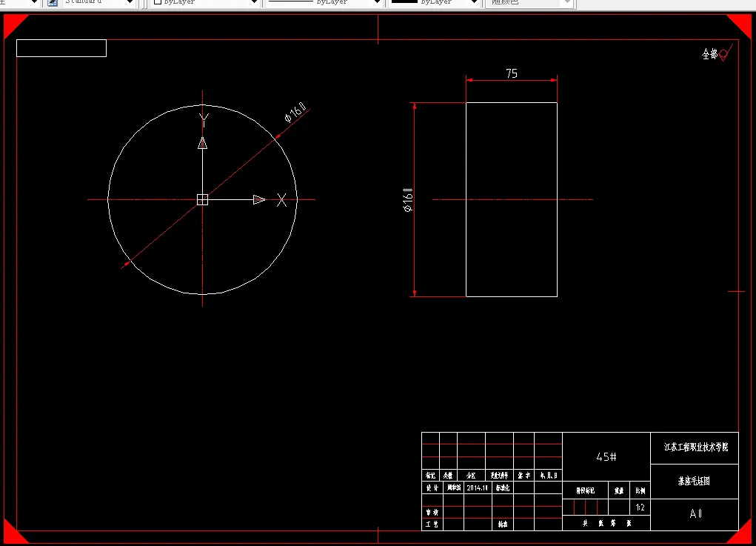Open the ByLayer color control dropdown
The height and width of the screenshot is (546, 756).
pos(205,2)
